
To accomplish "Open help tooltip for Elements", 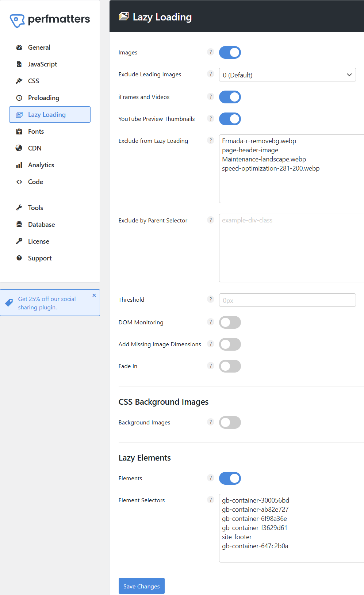I will point(211,478).
